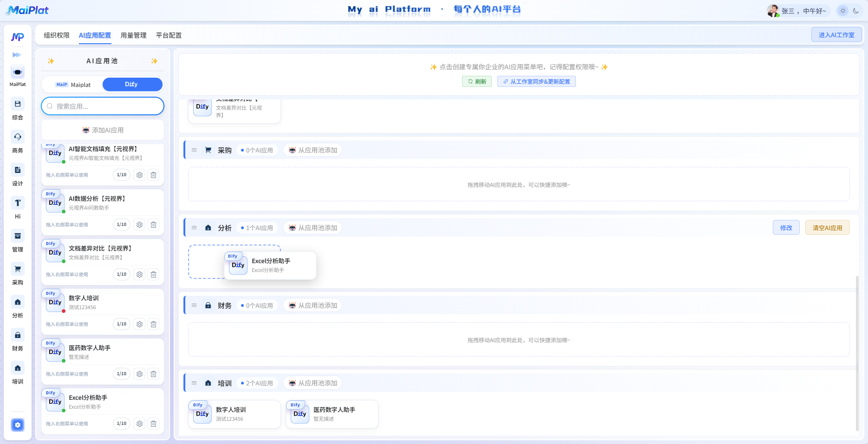The image size is (868, 444).
Task: Delete 医药数字人助手 from the app pool
Action: 153,374
